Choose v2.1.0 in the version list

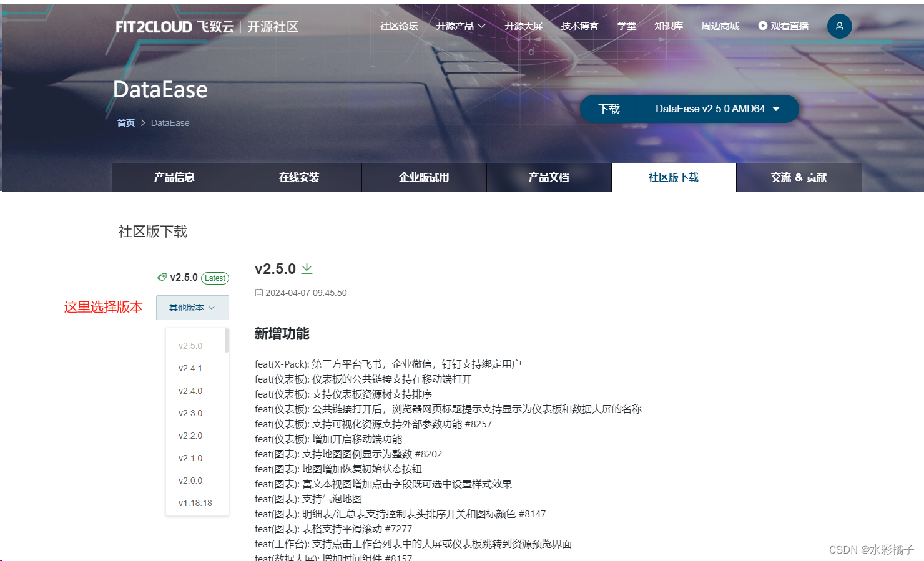[x=190, y=458]
